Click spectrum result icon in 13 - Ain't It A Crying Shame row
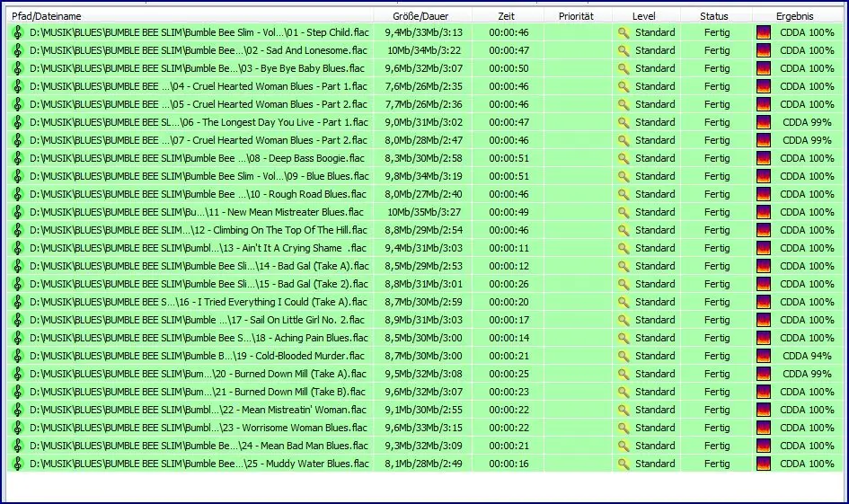This screenshot has height=504, width=849. coord(764,248)
